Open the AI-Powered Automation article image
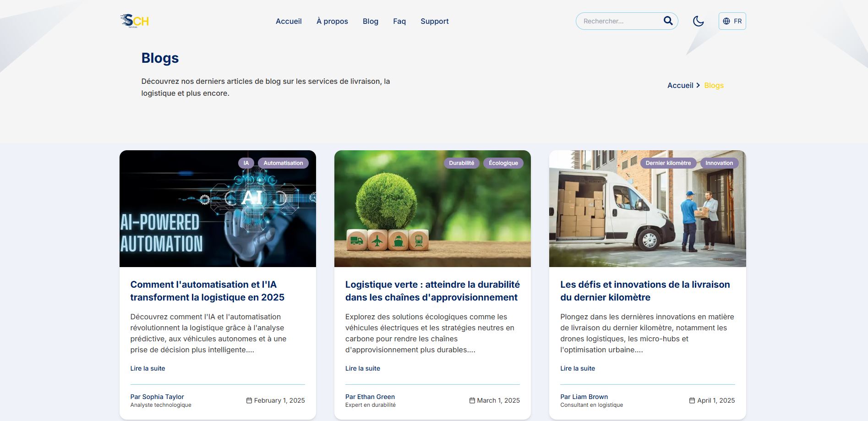The image size is (868, 421). [x=218, y=208]
